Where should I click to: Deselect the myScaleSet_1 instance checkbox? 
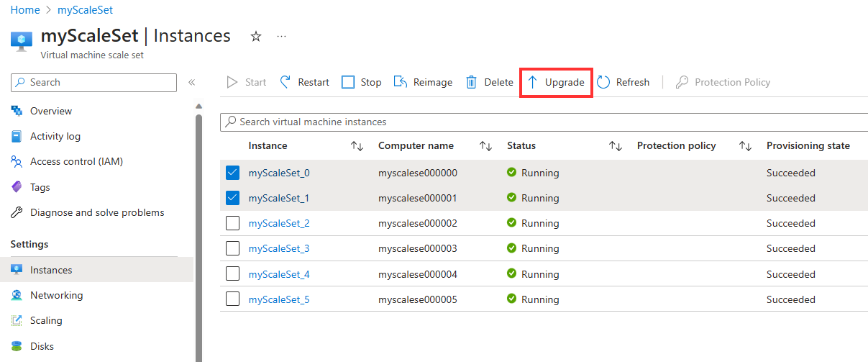click(x=232, y=198)
